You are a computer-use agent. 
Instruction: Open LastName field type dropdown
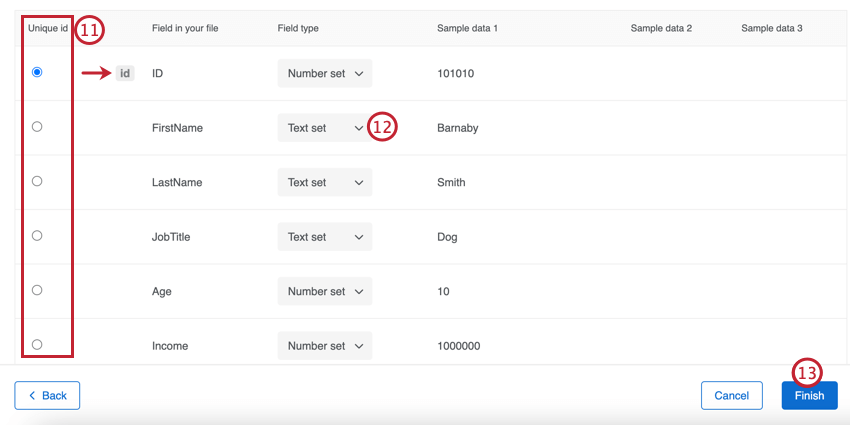click(324, 182)
